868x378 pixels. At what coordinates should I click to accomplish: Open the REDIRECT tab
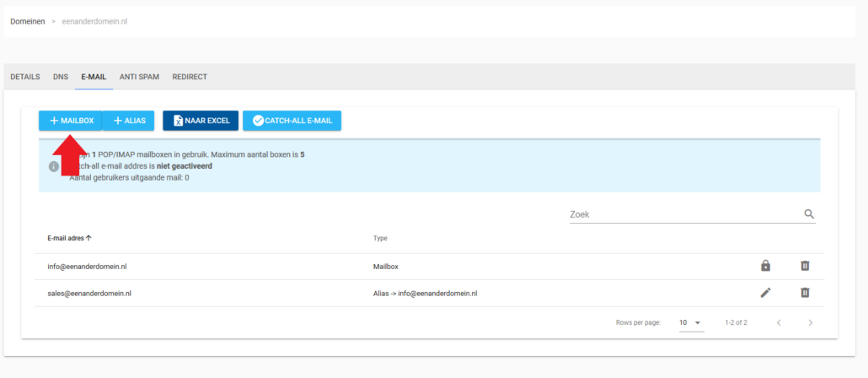[190, 77]
